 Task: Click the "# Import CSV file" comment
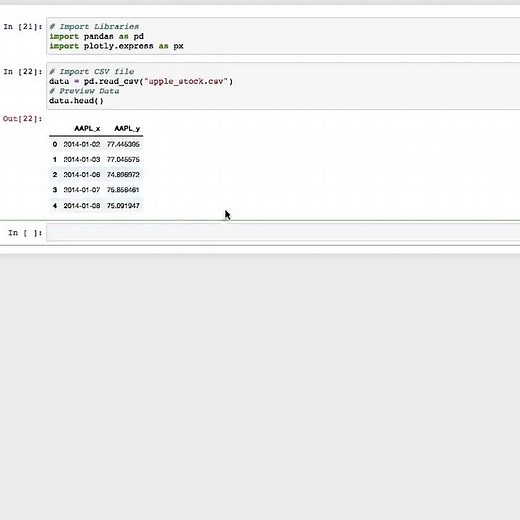92,72
